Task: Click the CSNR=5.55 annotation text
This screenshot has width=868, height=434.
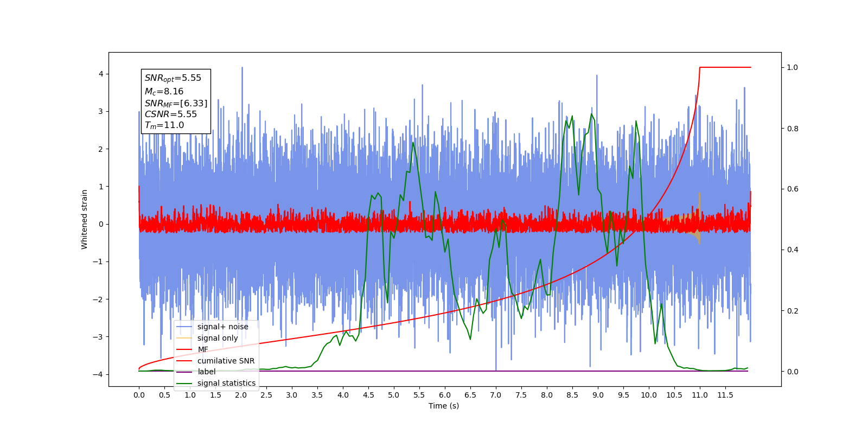Action: tap(171, 114)
